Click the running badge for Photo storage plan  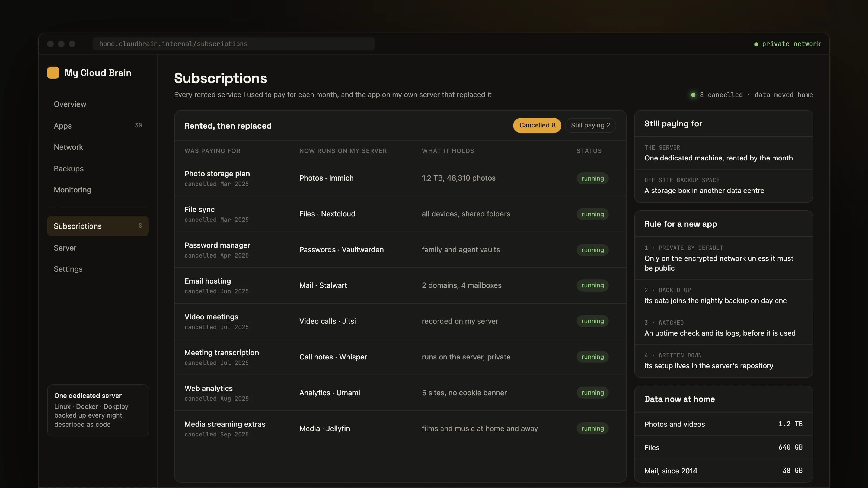pyautogui.click(x=592, y=178)
